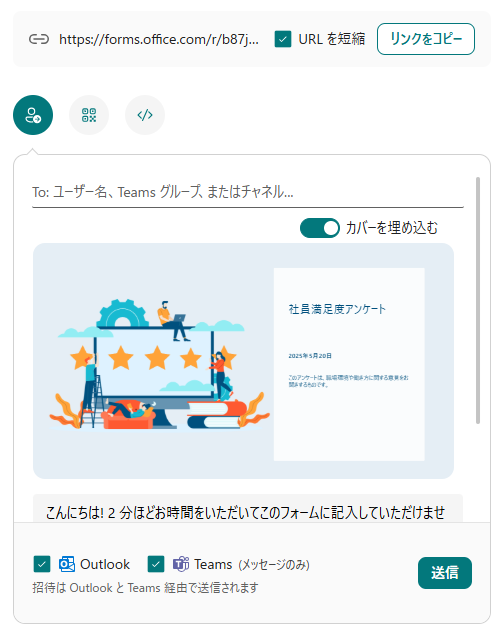Click the shortened forms.office.com URL text

(159, 39)
